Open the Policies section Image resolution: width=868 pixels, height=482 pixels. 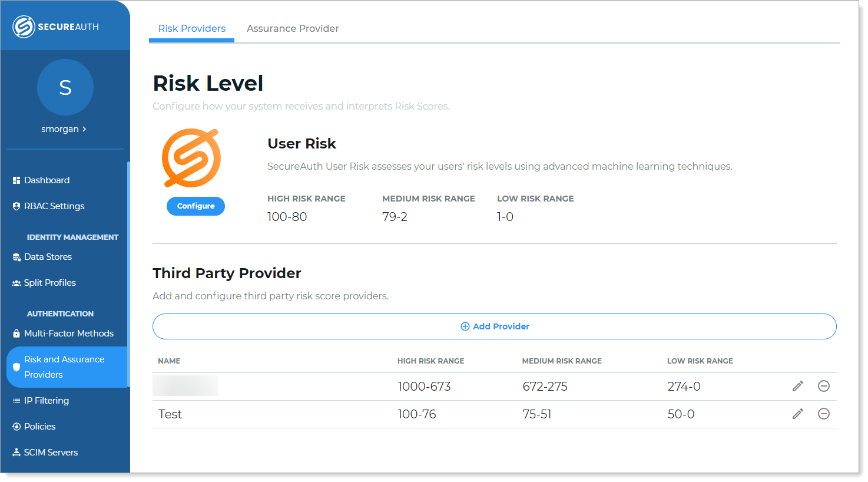(39, 427)
